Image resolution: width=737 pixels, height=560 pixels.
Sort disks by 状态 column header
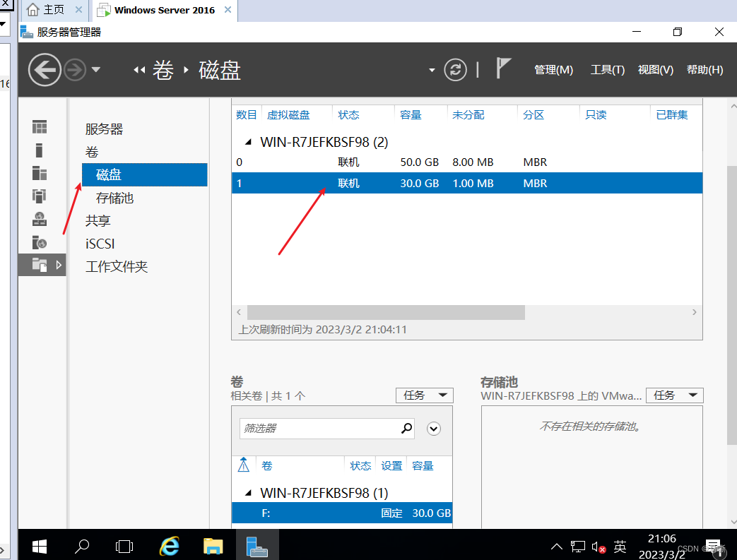[x=348, y=114]
